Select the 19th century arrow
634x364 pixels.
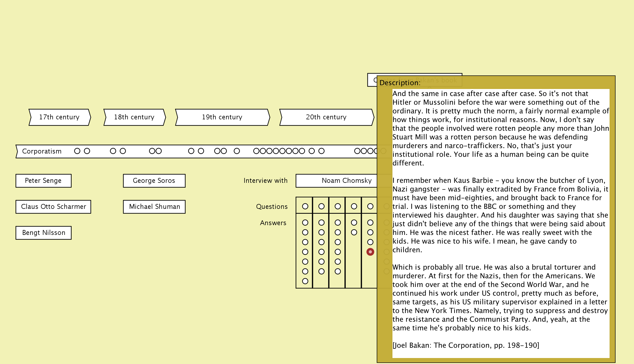pos(222,117)
